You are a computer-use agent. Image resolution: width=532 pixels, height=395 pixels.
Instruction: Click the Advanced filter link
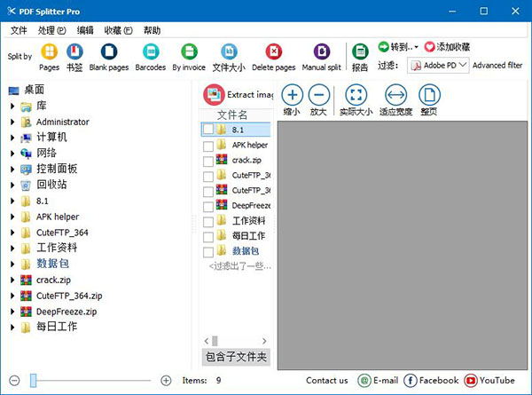pyautogui.click(x=497, y=65)
